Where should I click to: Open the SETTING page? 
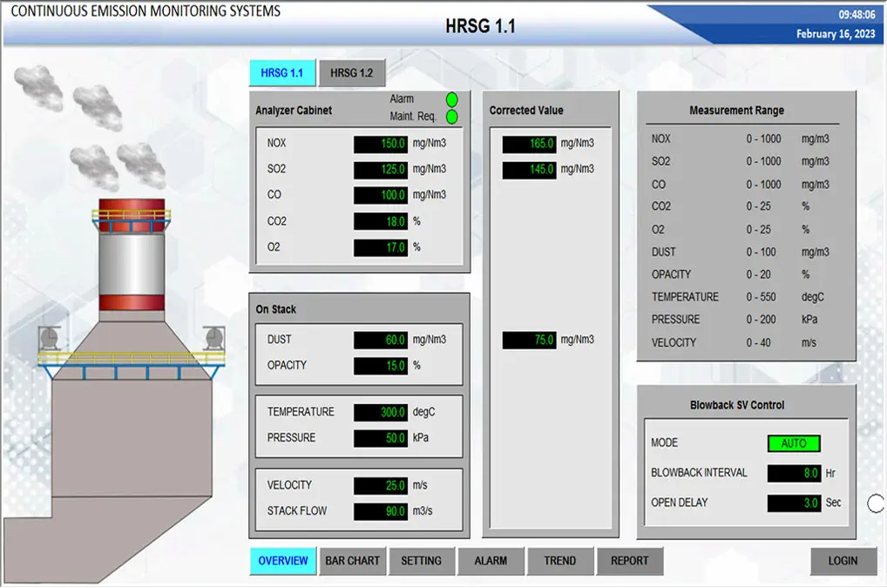pyautogui.click(x=421, y=561)
